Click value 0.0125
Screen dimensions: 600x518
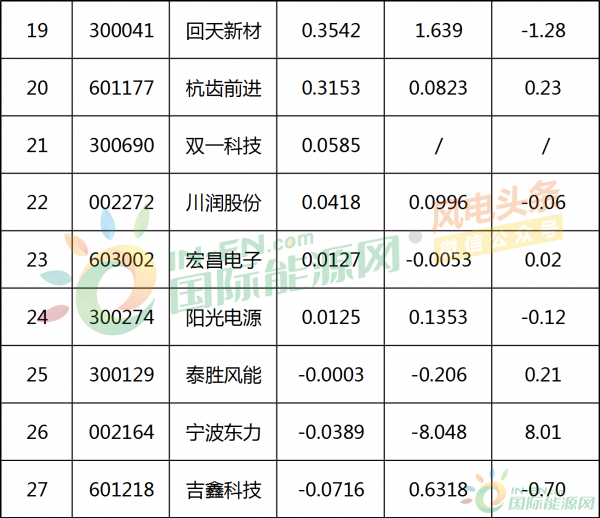click(331, 318)
